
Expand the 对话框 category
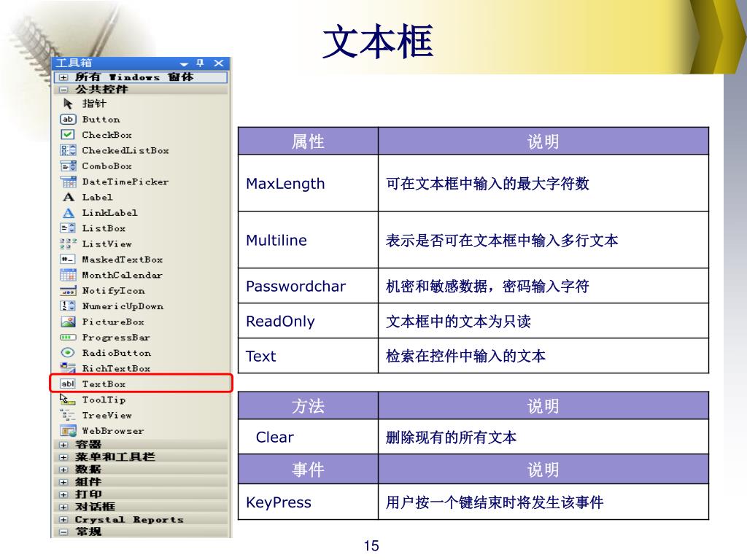[63, 507]
